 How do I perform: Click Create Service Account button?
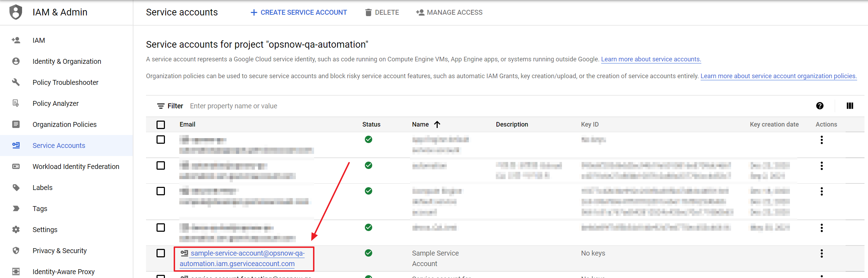299,13
